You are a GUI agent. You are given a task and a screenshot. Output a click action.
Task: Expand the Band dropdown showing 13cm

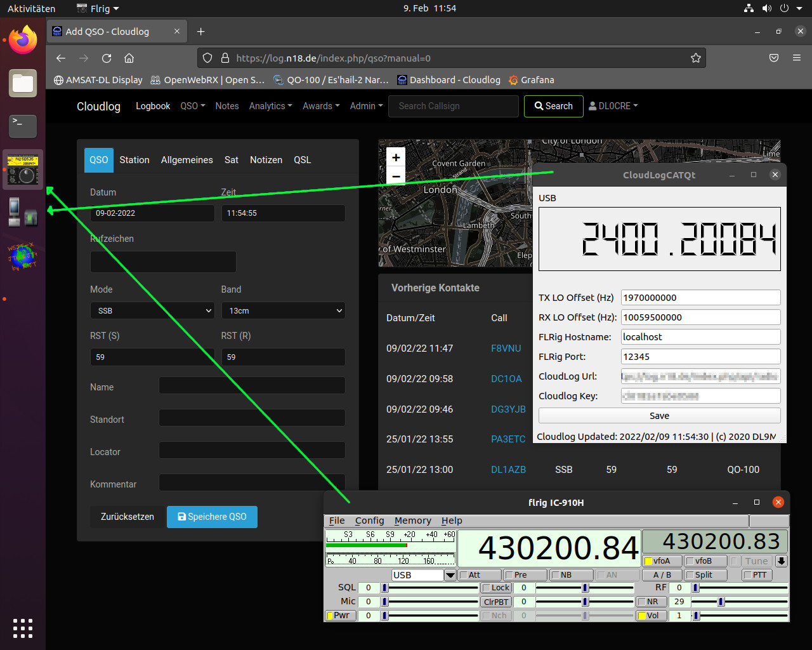coord(283,310)
